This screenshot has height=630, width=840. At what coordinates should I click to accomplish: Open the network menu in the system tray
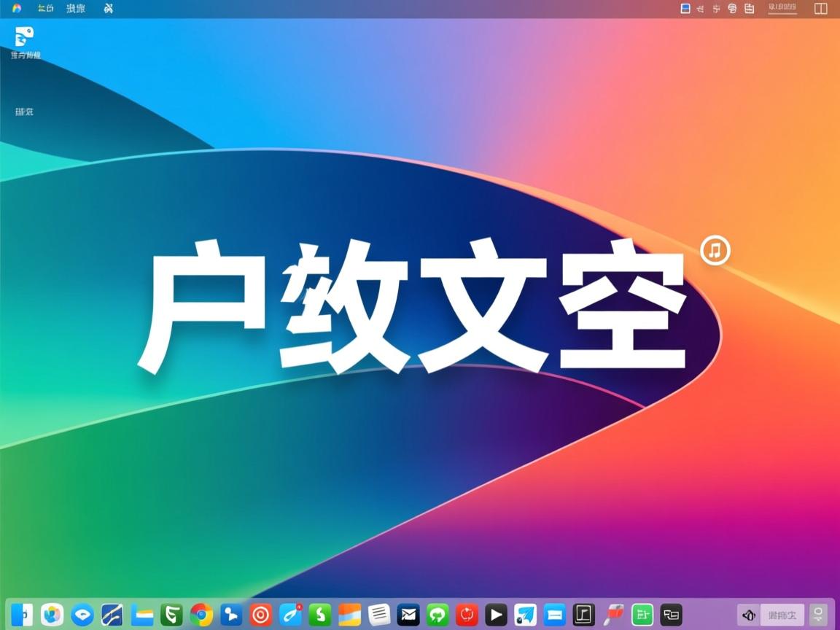pyautogui.click(x=731, y=8)
